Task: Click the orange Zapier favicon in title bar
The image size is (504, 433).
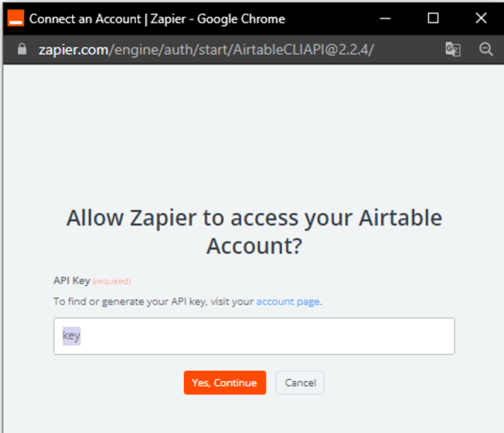Action: click(x=15, y=19)
